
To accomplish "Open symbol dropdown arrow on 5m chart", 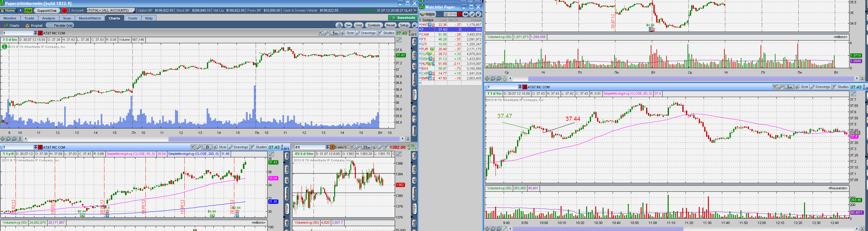I will [x=35, y=33].
